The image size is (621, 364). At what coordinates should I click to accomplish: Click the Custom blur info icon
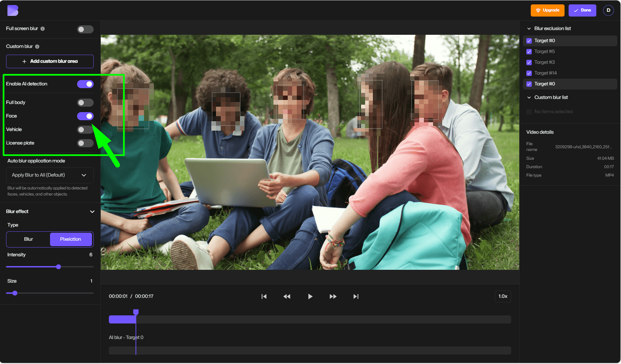(x=37, y=46)
